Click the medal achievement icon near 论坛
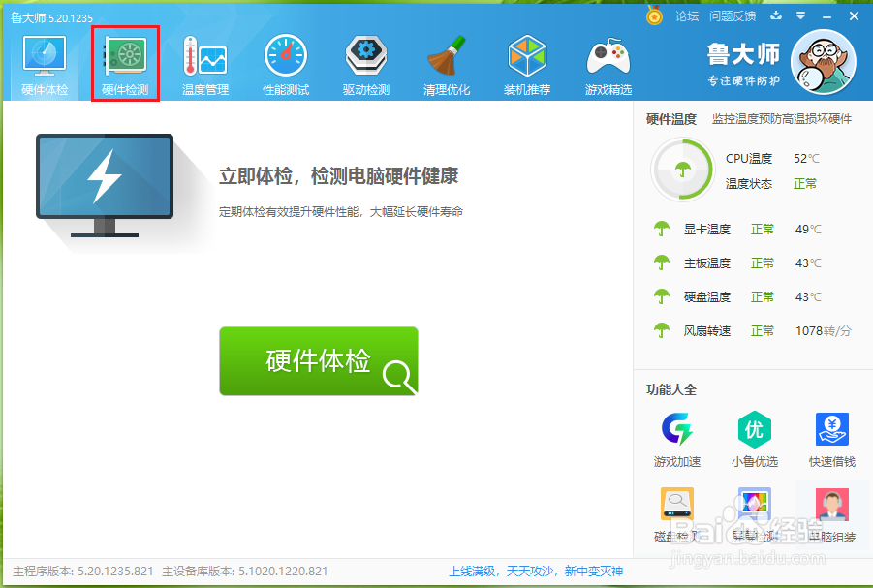Viewport: 873px width, 588px height. (652, 15)
